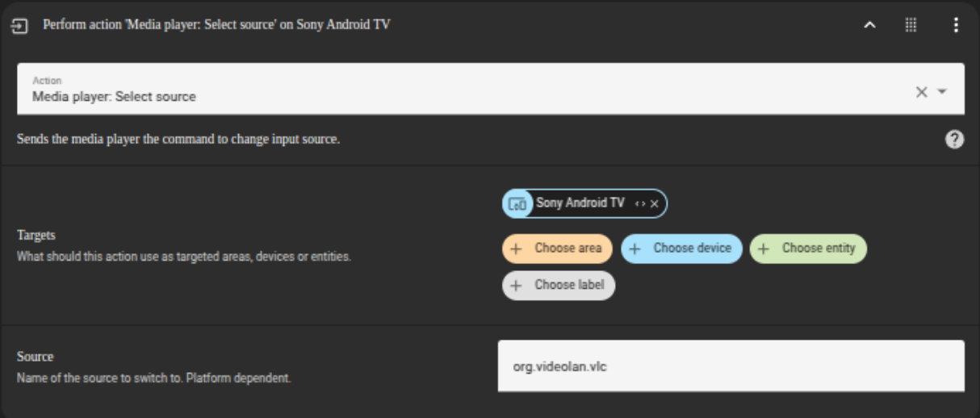Image resolution: width=980 pixels, height=418 pixels.
Task: Click the Sony Android TV device icon
Action: coord(517,204)
